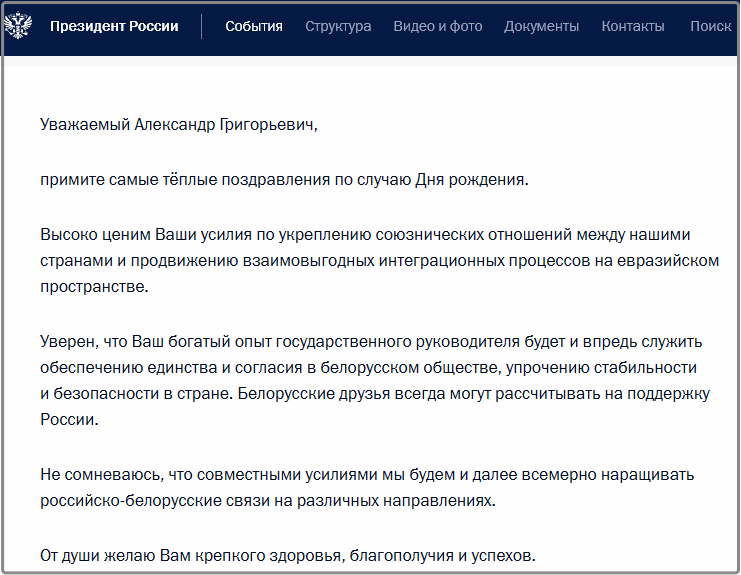741x575 pixels.
Task: Open the События menu item
Action: 254,26
